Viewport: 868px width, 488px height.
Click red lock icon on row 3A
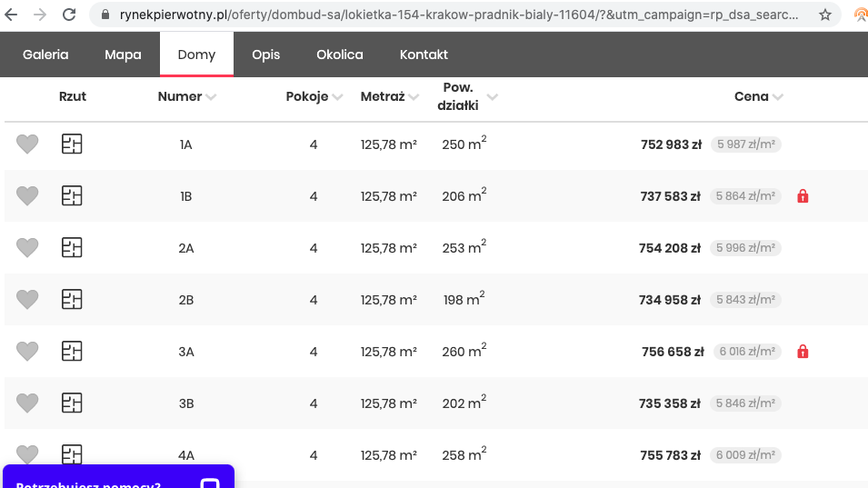click(x=803, y=352)
